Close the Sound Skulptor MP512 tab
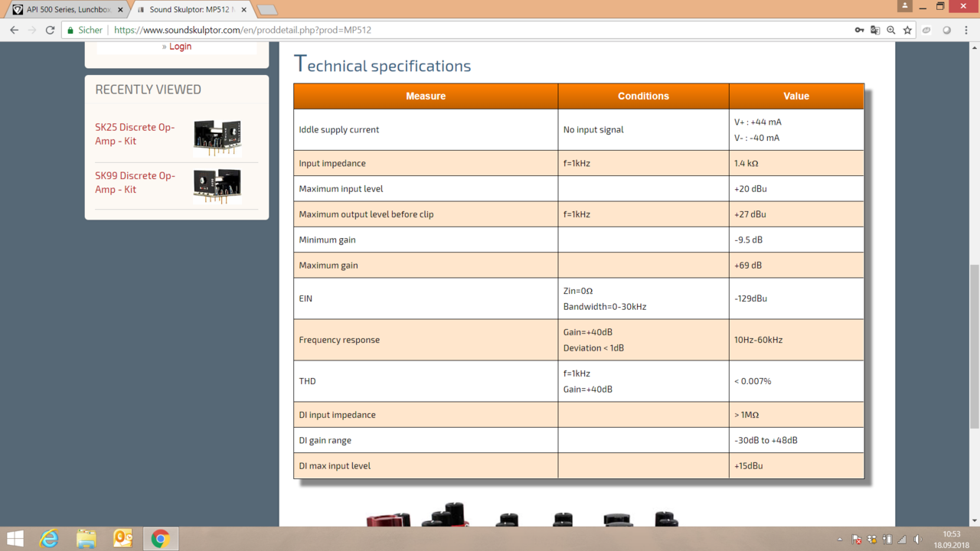Screen dimensions: 980x551 (244, 10)
